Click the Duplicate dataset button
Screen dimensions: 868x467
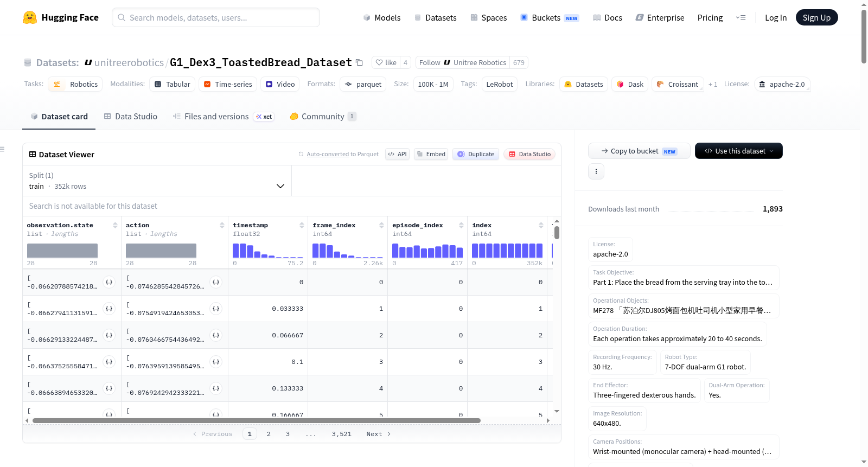pos(476,154)
